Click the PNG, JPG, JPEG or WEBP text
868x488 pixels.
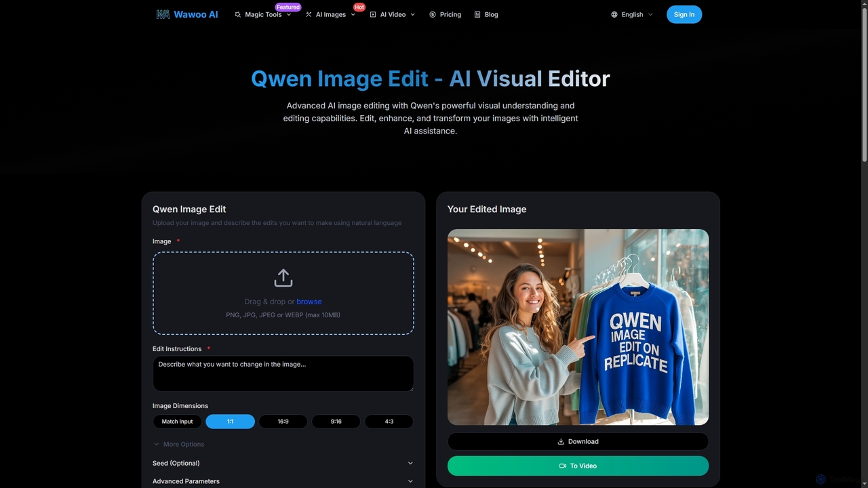(283, 315)
